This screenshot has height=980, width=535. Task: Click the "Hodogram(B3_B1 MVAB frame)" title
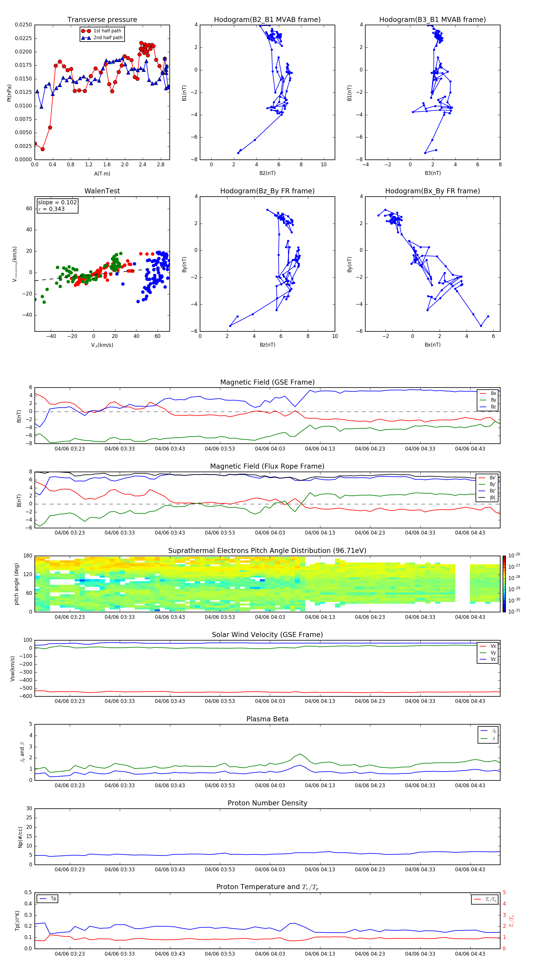[432, 20]
